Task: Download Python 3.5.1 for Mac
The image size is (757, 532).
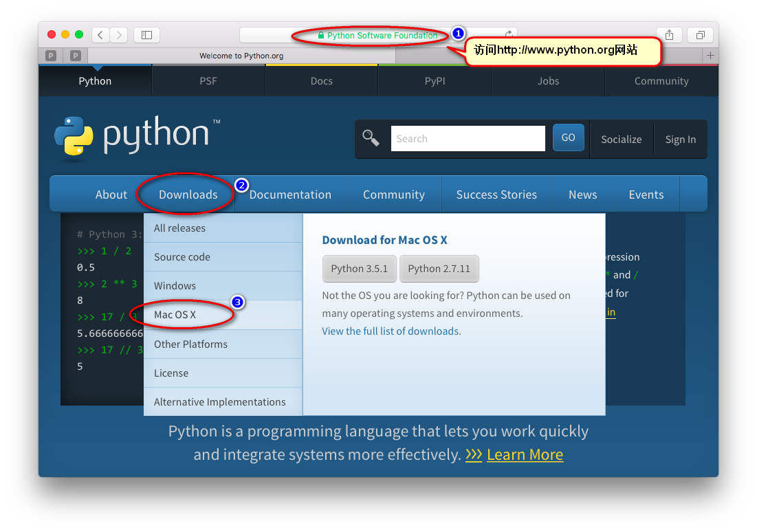Action: coord(359,269)
